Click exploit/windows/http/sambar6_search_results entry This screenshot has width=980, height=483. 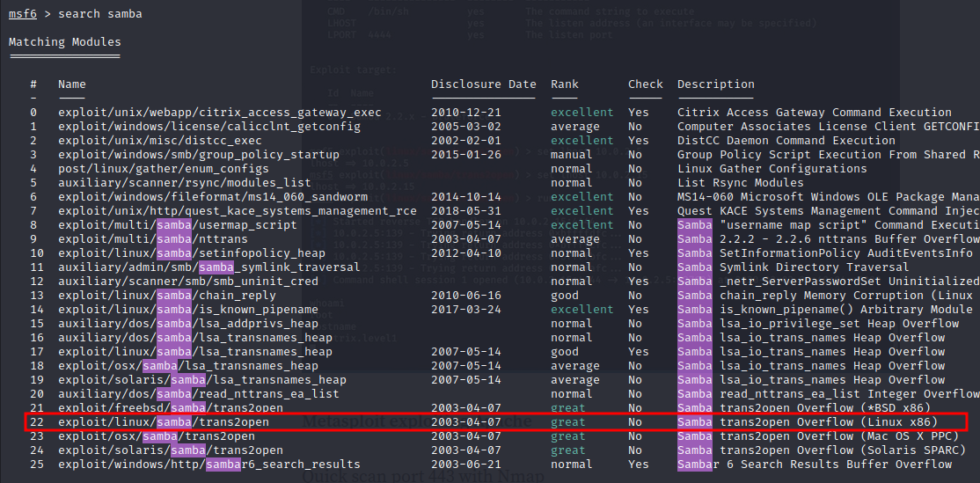(x=208, y=465)
